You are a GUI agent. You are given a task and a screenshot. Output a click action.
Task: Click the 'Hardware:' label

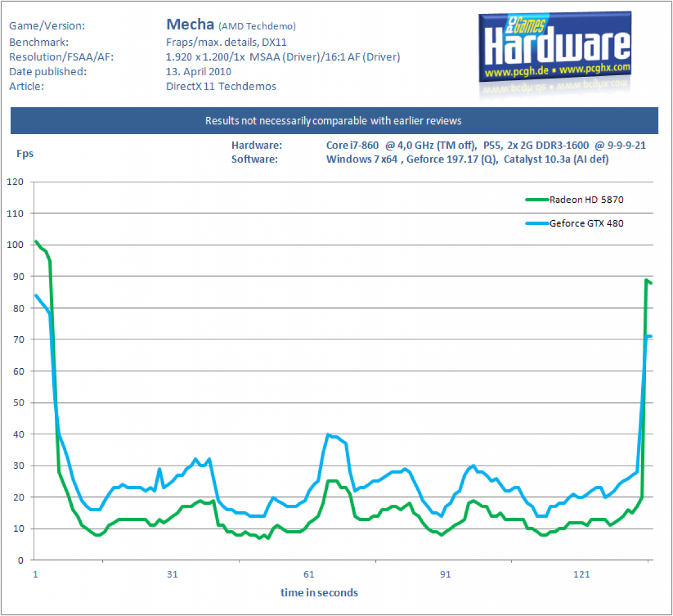pos(257,145)
